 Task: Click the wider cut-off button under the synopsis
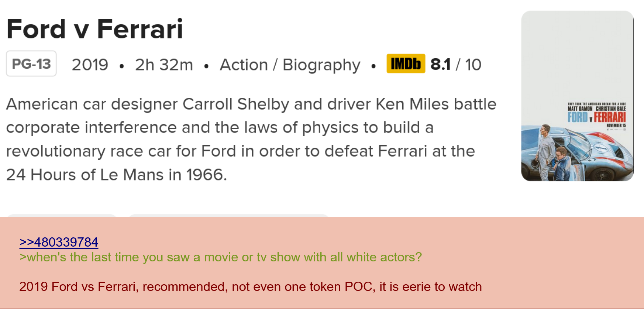[228, 216]
